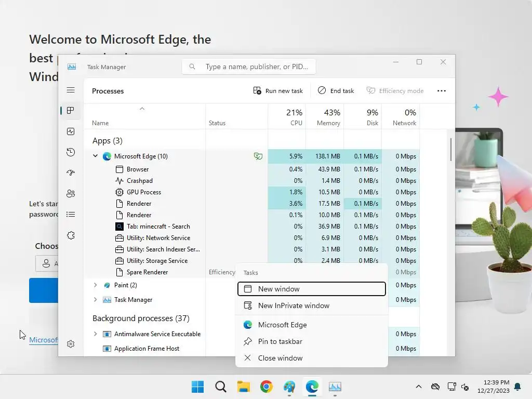Open Windows Start menu
532x399 pixels.
[198, 387]
